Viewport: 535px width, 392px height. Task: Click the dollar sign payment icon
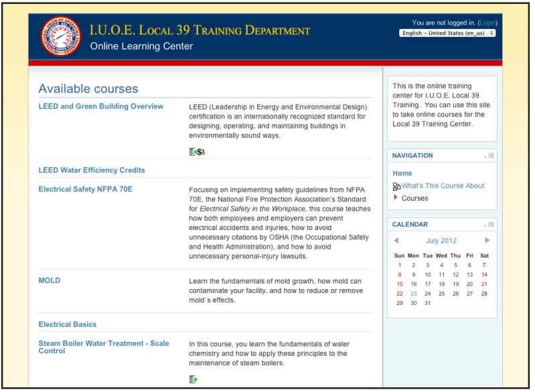click(199, 152)
